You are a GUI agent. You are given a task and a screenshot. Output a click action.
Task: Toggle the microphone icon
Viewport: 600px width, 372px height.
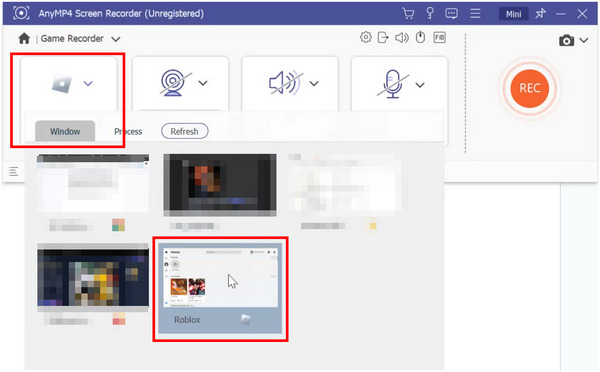pyautogui.click(x=393, y=84)
